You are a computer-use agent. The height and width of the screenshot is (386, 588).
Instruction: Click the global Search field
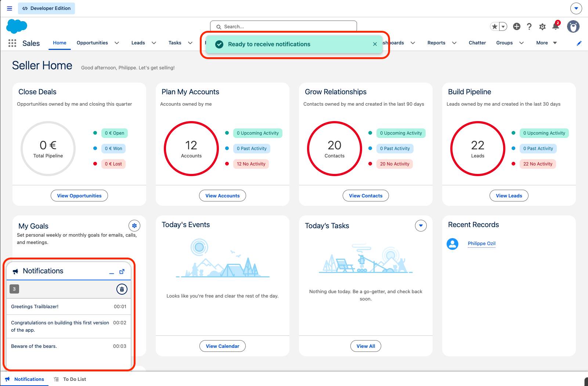284,26
